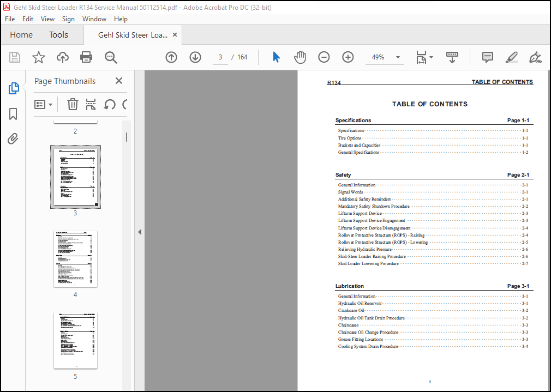
Task: Expand the fit page options arrow
Action: (431, 57)
